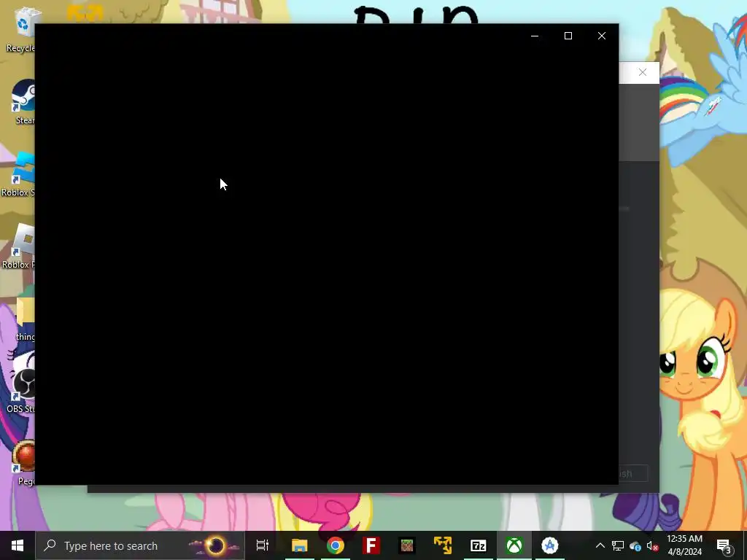Select the Peggle desktop shortcut
747x560 pixels.
click(x=24, y=463)
